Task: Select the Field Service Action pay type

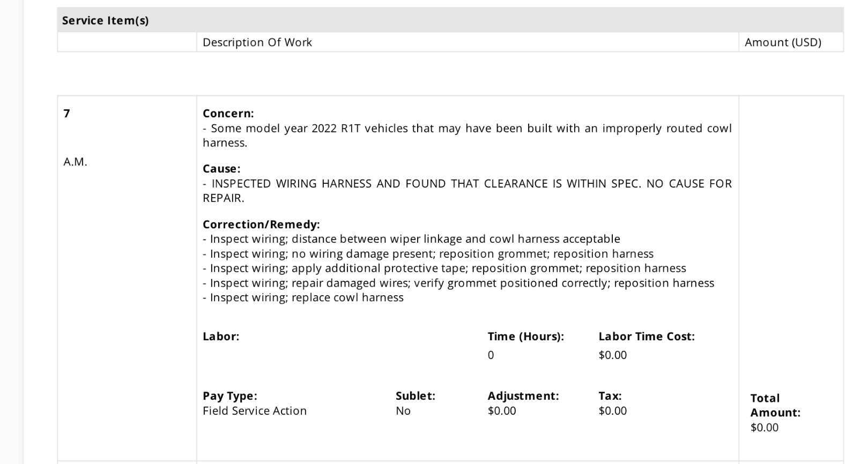Action: (255, 411)
